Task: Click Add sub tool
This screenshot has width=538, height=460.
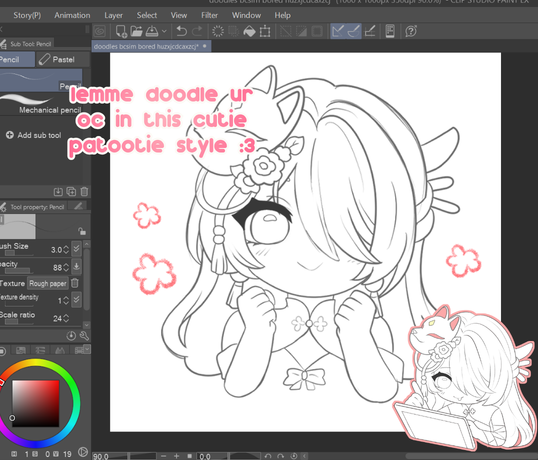Action: (x=34, y=135)
